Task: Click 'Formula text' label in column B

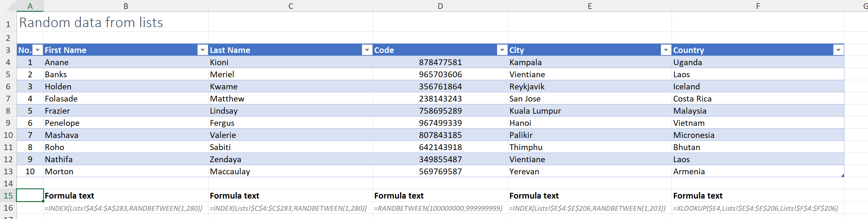Action: 69,196
